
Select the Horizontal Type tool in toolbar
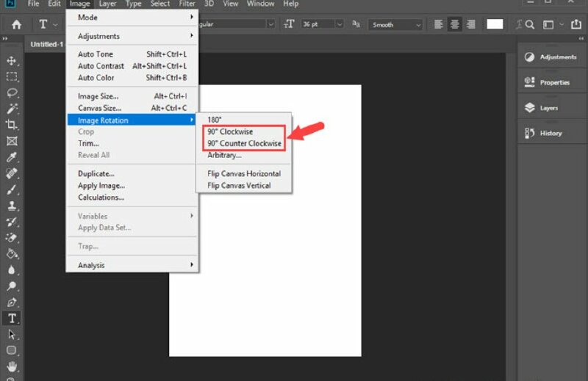point(12,319)
